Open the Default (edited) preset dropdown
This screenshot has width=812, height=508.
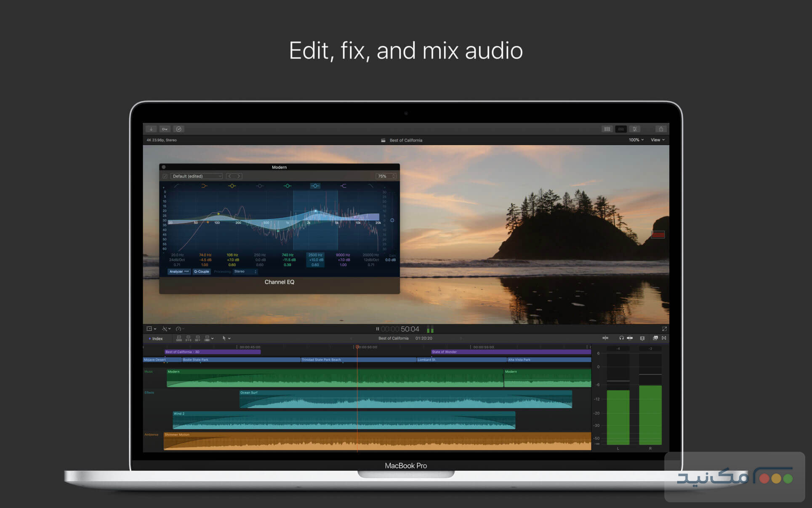(196, 176)
